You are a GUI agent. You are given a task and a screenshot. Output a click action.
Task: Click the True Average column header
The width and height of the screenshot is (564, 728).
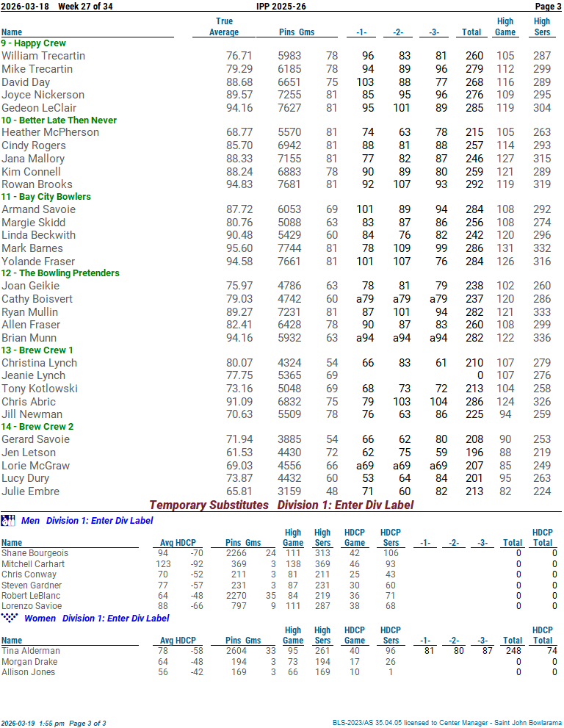224,27
